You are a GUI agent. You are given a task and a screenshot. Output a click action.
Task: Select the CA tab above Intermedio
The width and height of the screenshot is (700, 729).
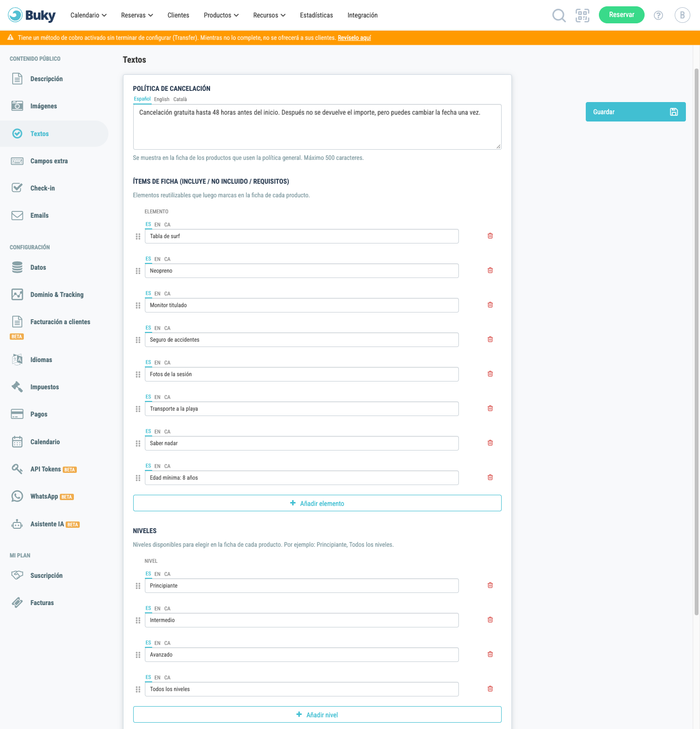[x=167, y=608]
